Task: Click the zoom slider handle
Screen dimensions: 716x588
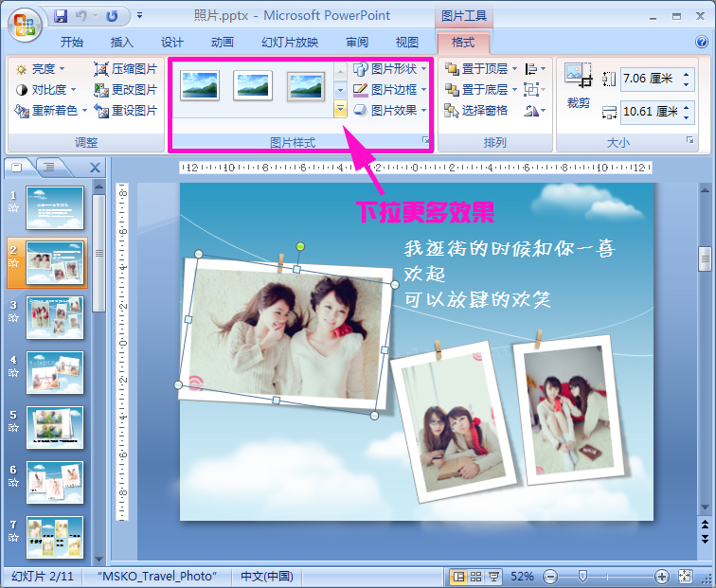Action: [x=582, y=576]
